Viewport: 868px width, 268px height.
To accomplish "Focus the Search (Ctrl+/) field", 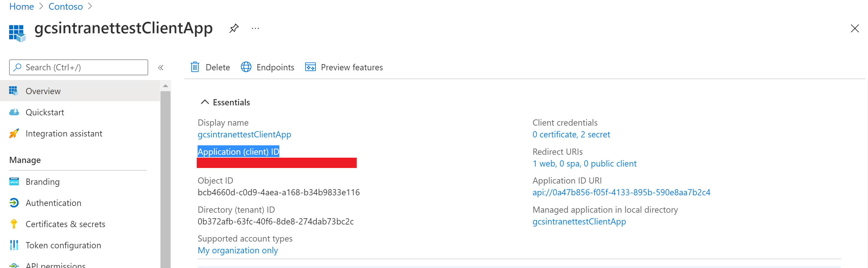I will [79, 67].
